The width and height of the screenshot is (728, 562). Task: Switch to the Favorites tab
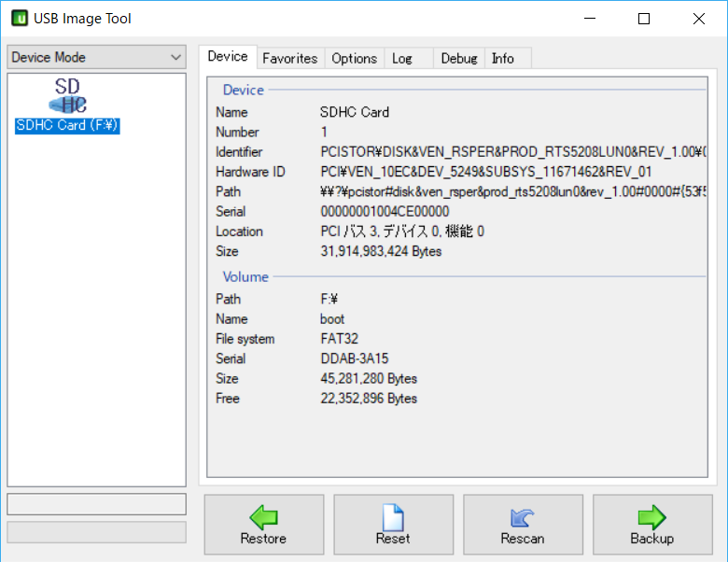tap(289, 58)
